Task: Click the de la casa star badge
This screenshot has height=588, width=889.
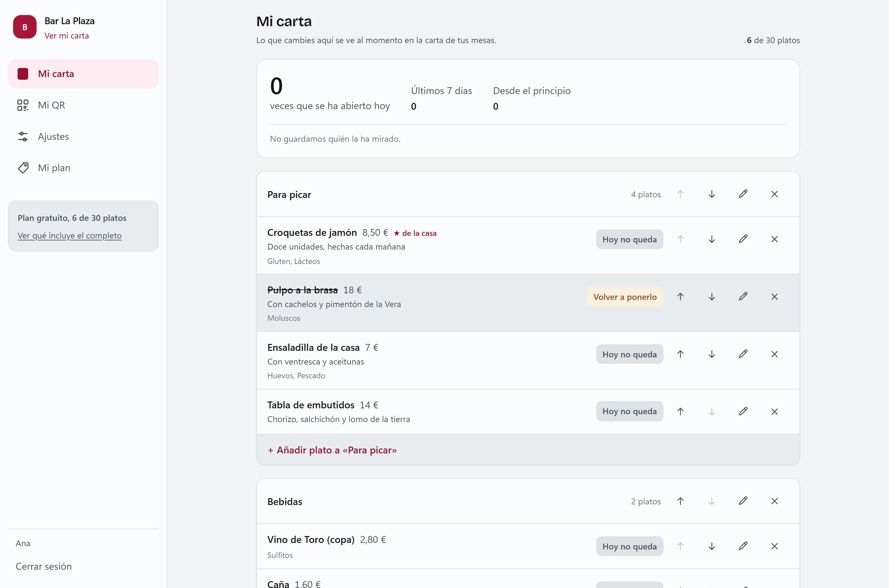Action: [415, 233]
